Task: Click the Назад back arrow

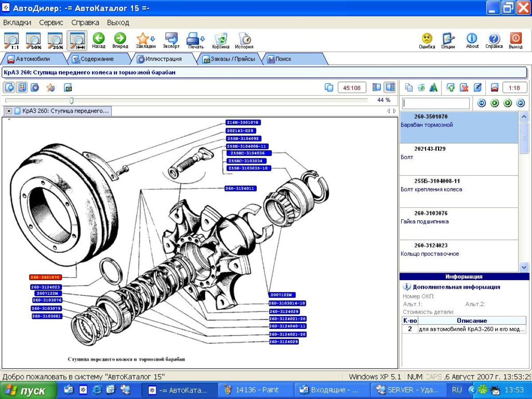Action: (98, 40)
